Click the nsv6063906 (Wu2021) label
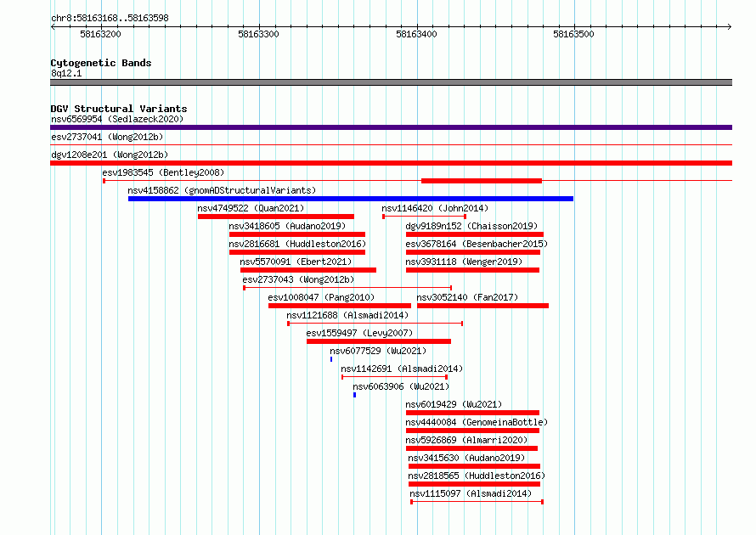This screenshot has height=535, width=756. [401, 386]
